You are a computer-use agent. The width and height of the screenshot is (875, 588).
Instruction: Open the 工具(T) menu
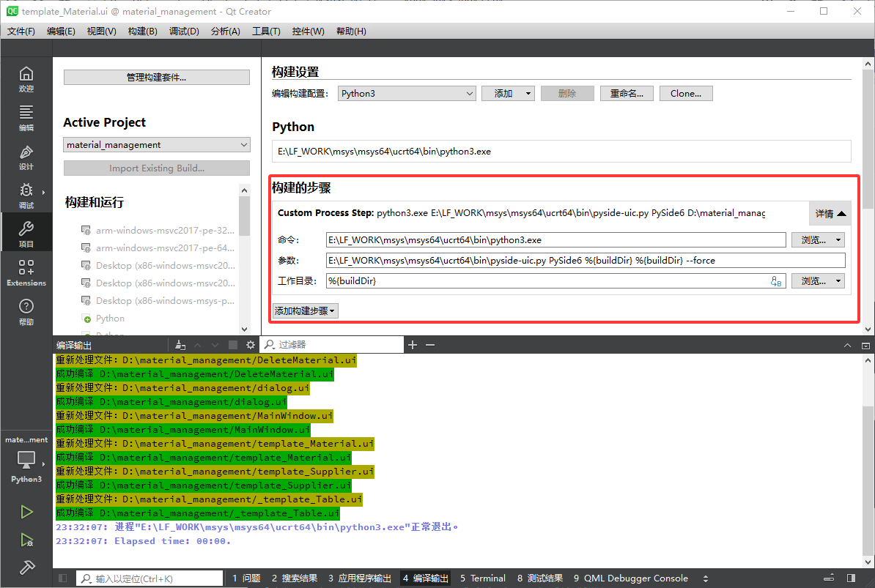coord(266,31)
